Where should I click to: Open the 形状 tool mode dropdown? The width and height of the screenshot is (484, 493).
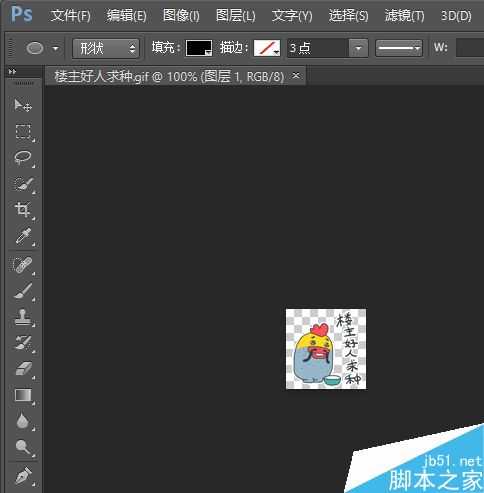[105, 49]
